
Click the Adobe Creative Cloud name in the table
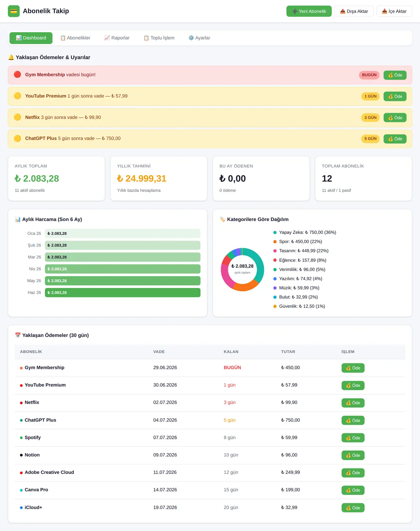click(49, 472)
